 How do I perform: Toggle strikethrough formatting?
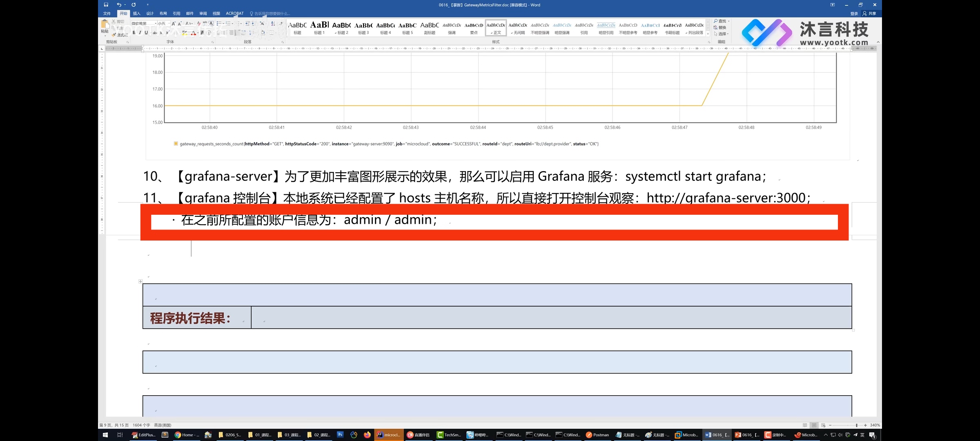click(155, 33)
